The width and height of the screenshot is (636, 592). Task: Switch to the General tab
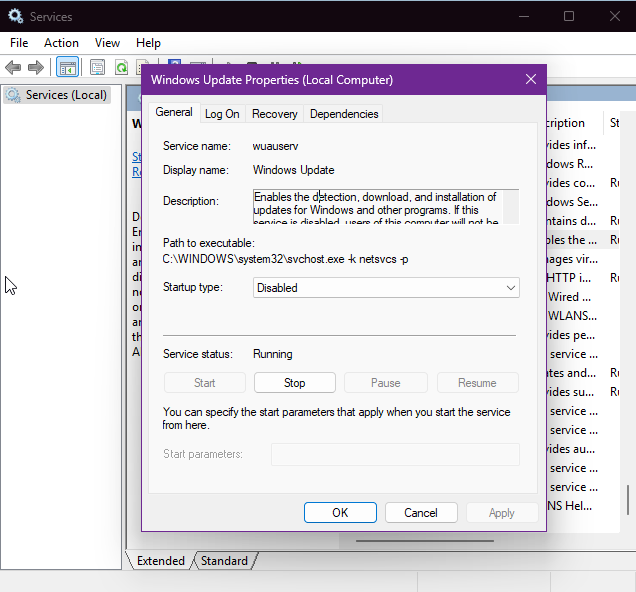(x=174, y=112)
